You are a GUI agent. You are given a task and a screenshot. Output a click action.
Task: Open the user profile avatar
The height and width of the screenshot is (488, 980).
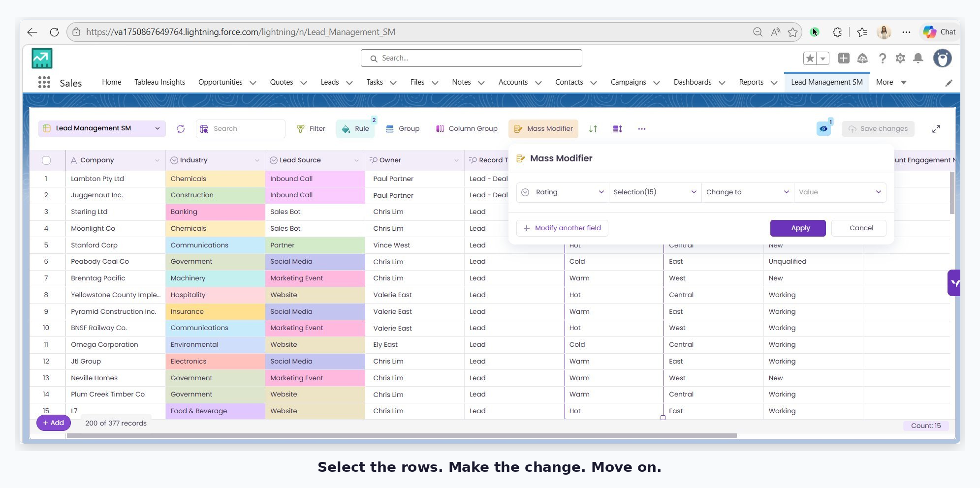pos(943,58)
